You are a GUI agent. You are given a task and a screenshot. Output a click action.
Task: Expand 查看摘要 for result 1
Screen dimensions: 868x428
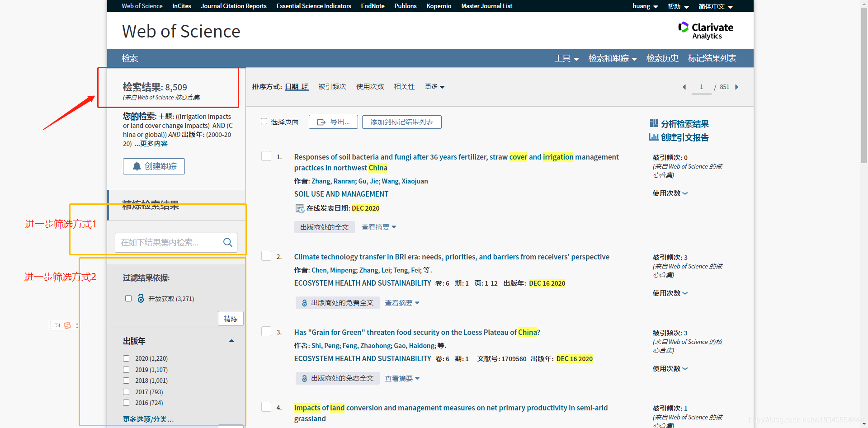click(x=379, y=227)
